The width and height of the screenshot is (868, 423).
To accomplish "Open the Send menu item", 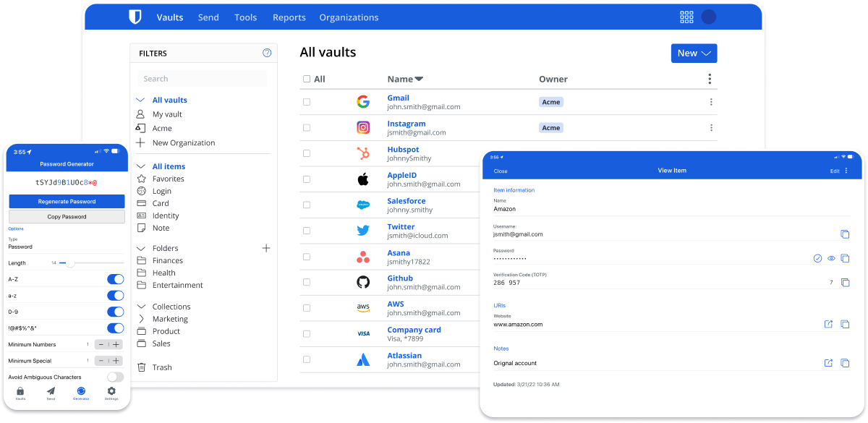I will pyautogui.click(x=208, y=17).
